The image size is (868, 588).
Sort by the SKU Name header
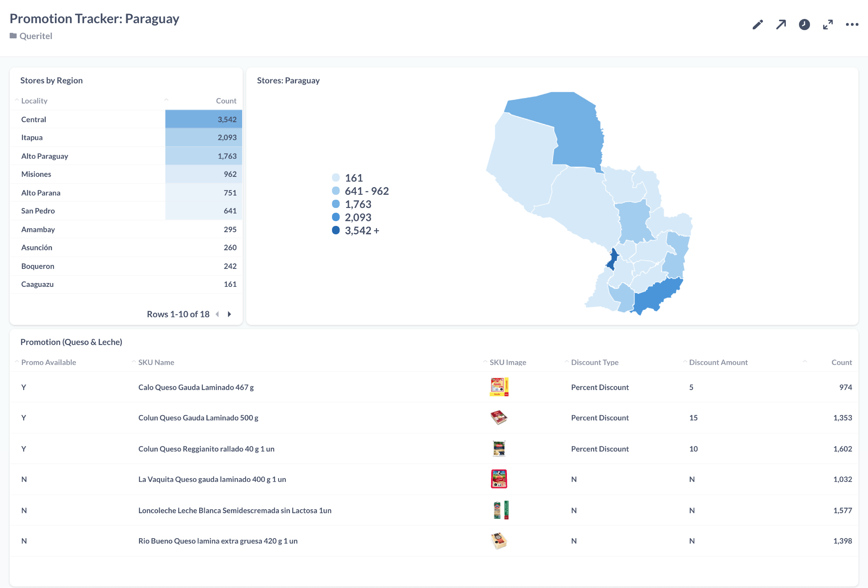[156, 362]
